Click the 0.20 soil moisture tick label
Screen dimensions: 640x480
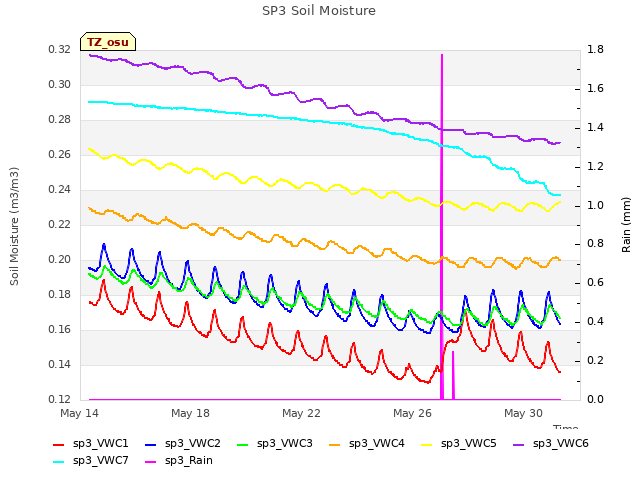click(x=60, y=260)
